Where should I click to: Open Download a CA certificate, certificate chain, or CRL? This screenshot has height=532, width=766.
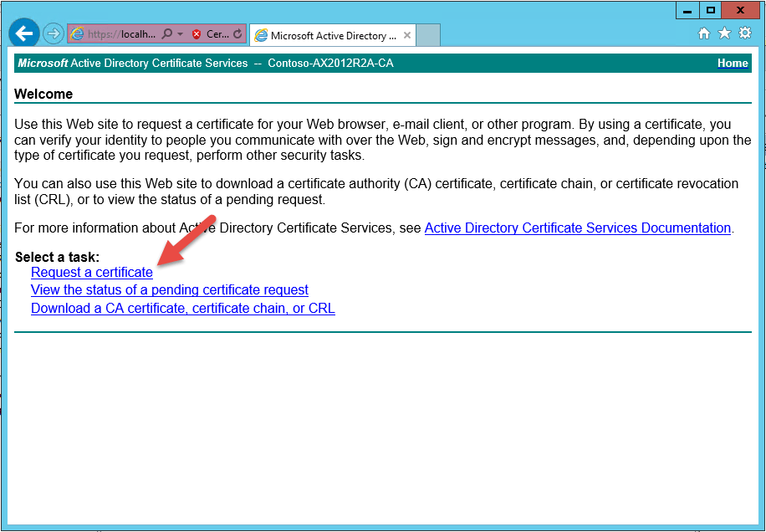tap(182, 309)
